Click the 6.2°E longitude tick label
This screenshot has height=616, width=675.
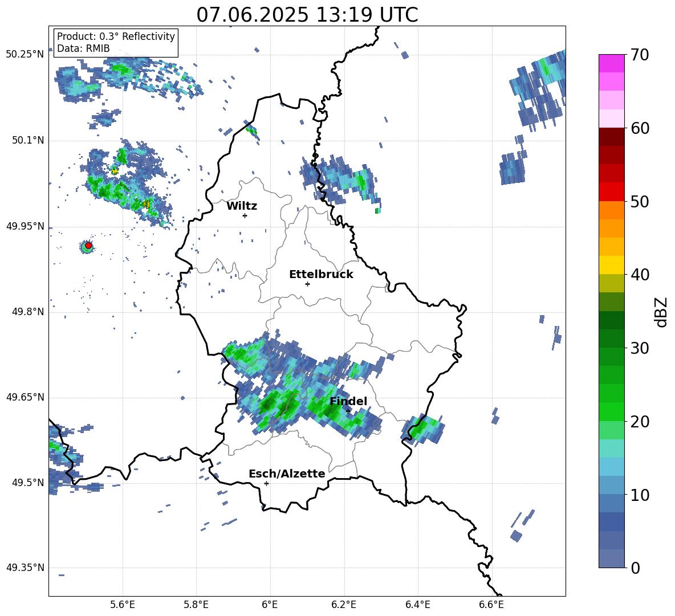[344, 605]
